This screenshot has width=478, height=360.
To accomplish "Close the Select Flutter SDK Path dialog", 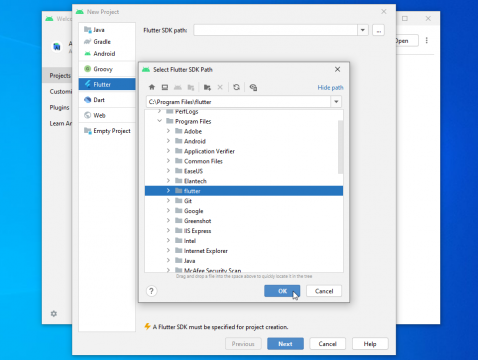I will (x=337, y=69).
